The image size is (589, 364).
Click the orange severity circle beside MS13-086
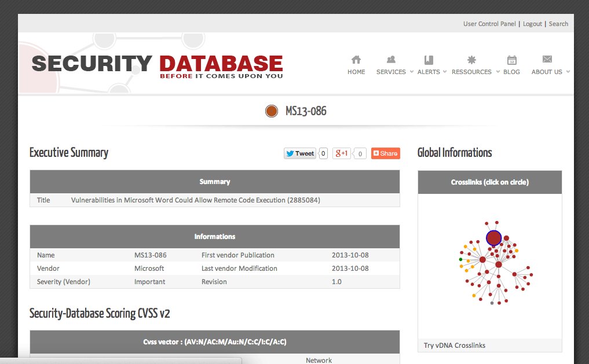tap(271, 111)
